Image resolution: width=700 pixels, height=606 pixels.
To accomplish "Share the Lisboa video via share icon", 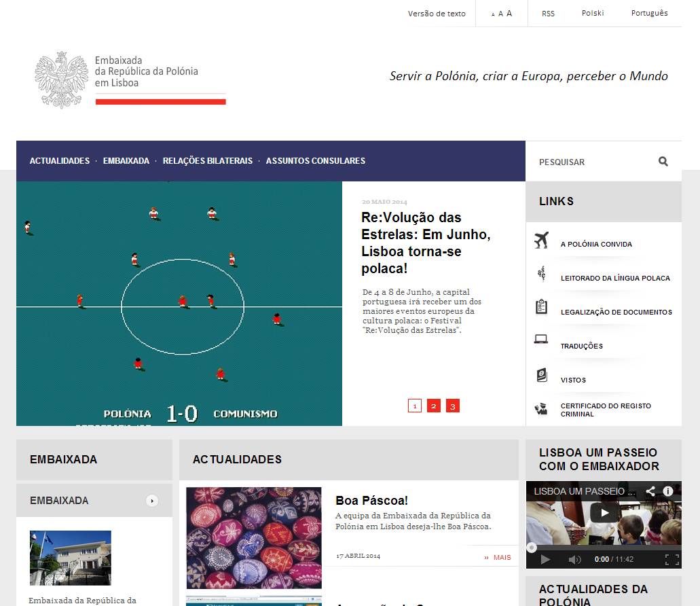I will point(650,491).
